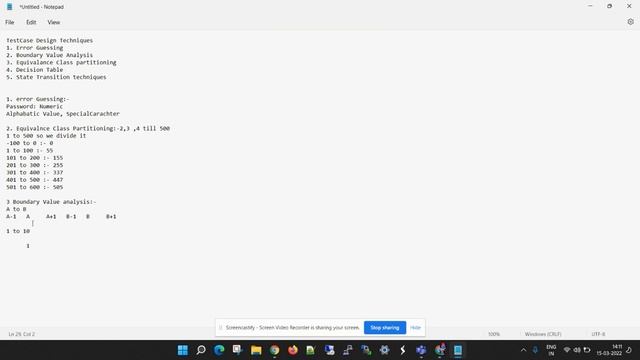The image size is (640, 360).
Task: Open the File menu
Action: 10,22
